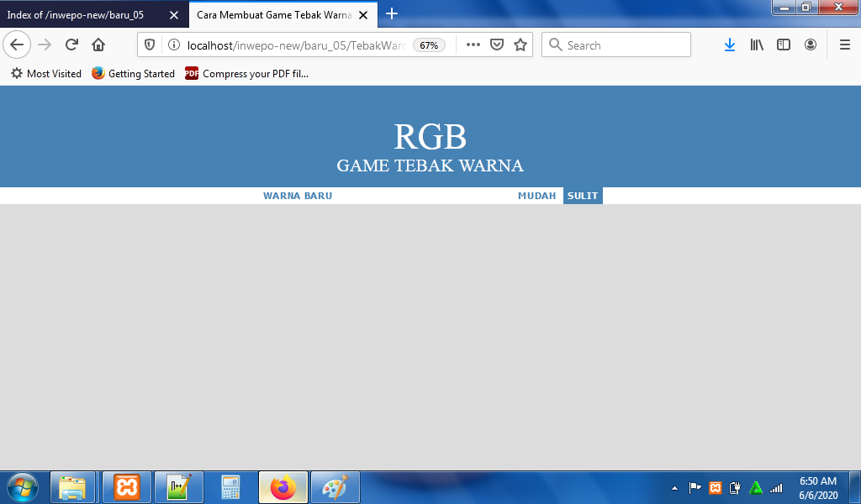Open the Firefox account menu

coord(810,45)
